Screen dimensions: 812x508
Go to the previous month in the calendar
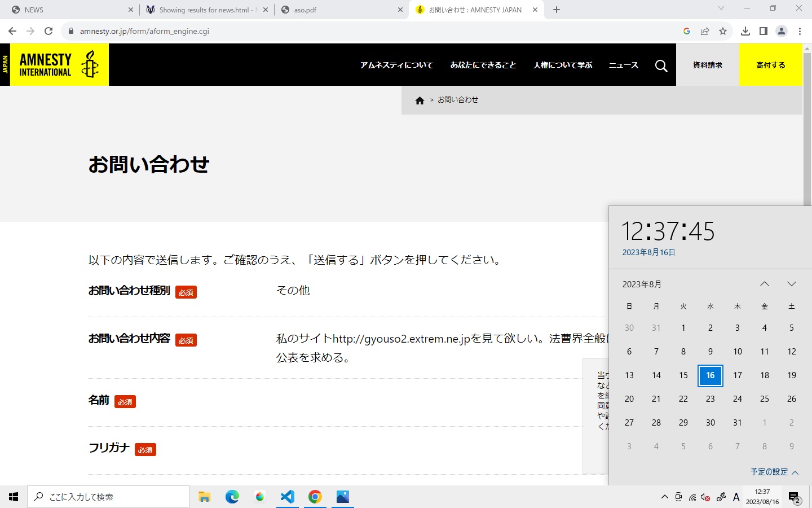pyautogui.click(x=764, y=284)
